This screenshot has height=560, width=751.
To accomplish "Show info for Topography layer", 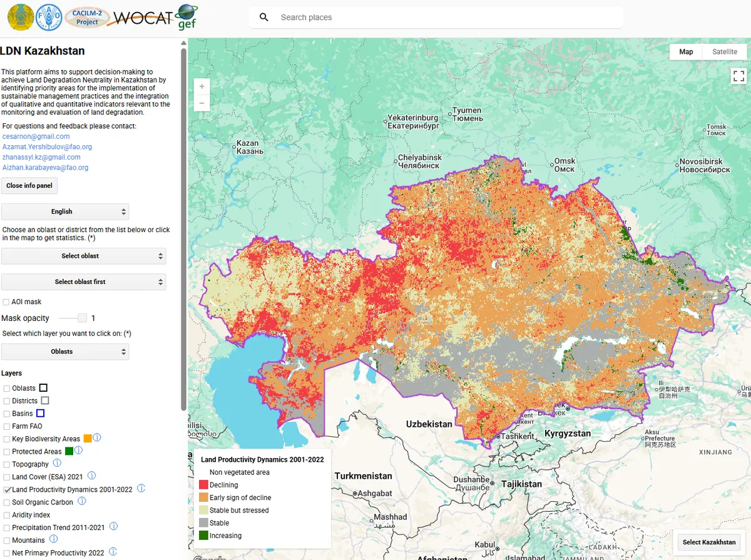I will [x=57, y=464].
